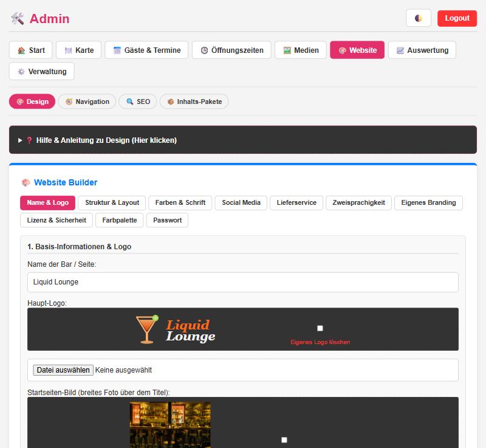
Task: Open Inhalts-Pakete sub-tab
Action: [194, 102]
